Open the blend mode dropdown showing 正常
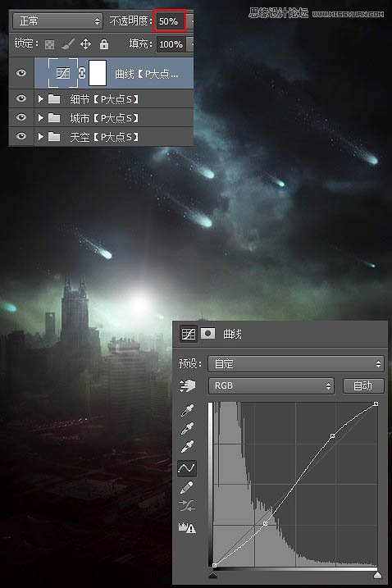The height and width of the screenshot is (588, 392). (57, 21)
